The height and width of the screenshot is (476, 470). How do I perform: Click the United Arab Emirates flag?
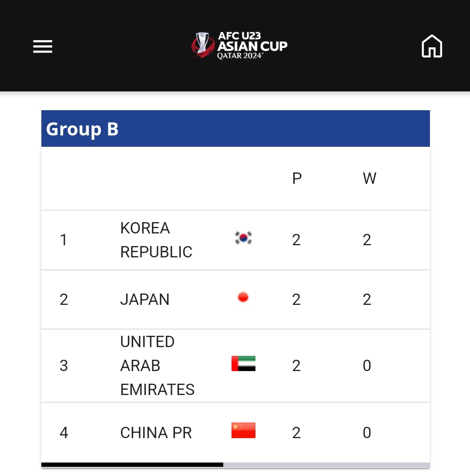[x=243, y=364]
